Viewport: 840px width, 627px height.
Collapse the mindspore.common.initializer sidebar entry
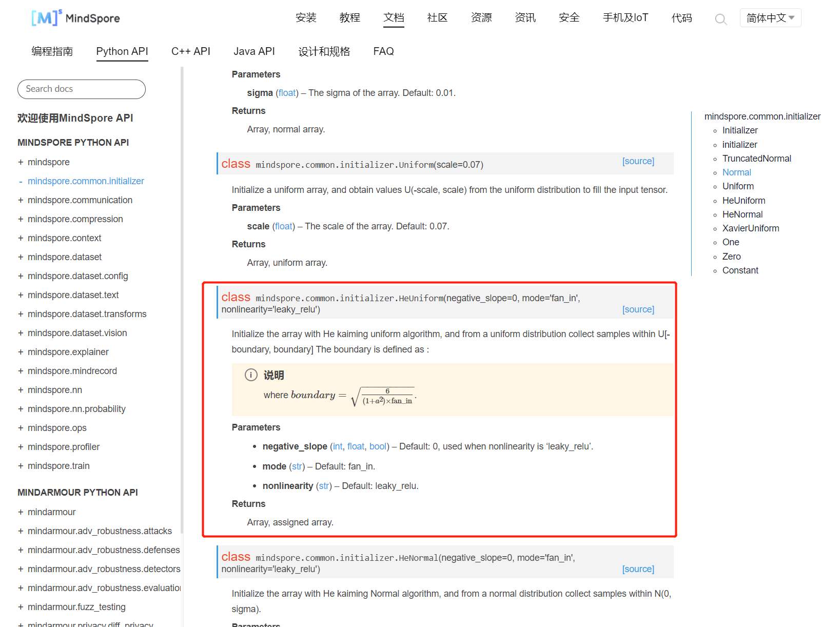21,181
